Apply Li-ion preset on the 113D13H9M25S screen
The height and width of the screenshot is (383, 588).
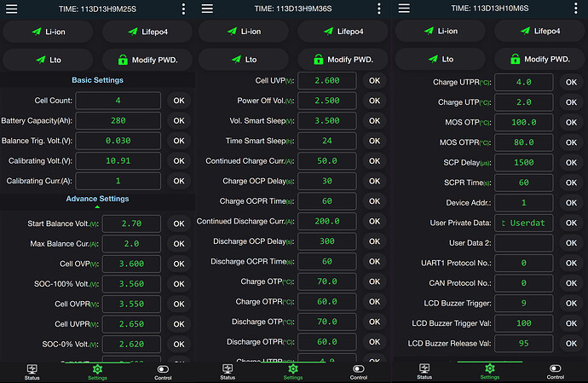48,32
